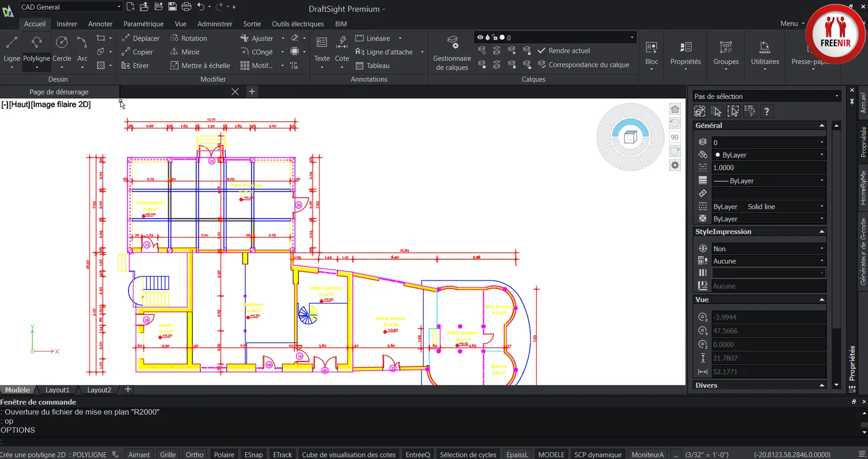The height and width of the screenshot is (459, 868).
Task: Click the help question mark in Properties
Action: (x=767, y=111)
